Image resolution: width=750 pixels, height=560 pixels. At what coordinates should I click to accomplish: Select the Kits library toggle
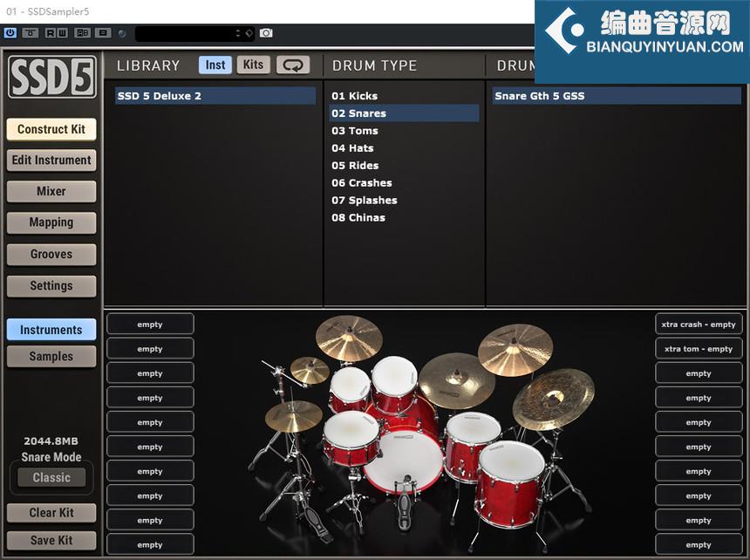coord(253,65)
